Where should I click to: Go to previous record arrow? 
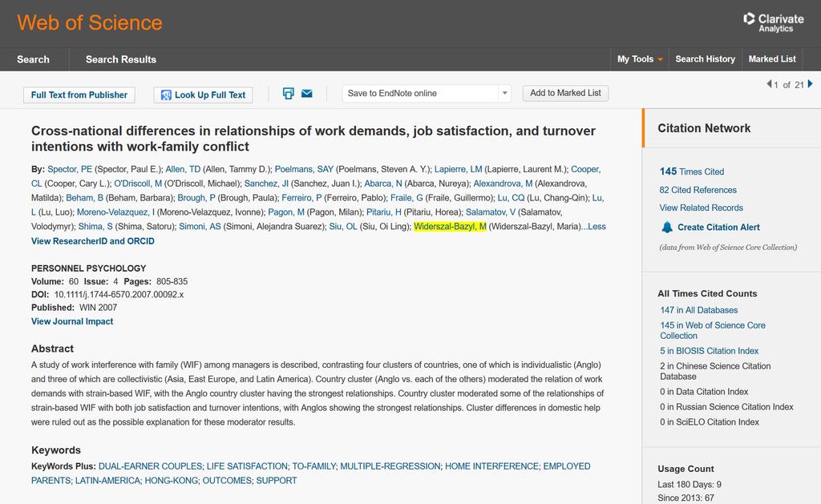[x=769, y=84]
